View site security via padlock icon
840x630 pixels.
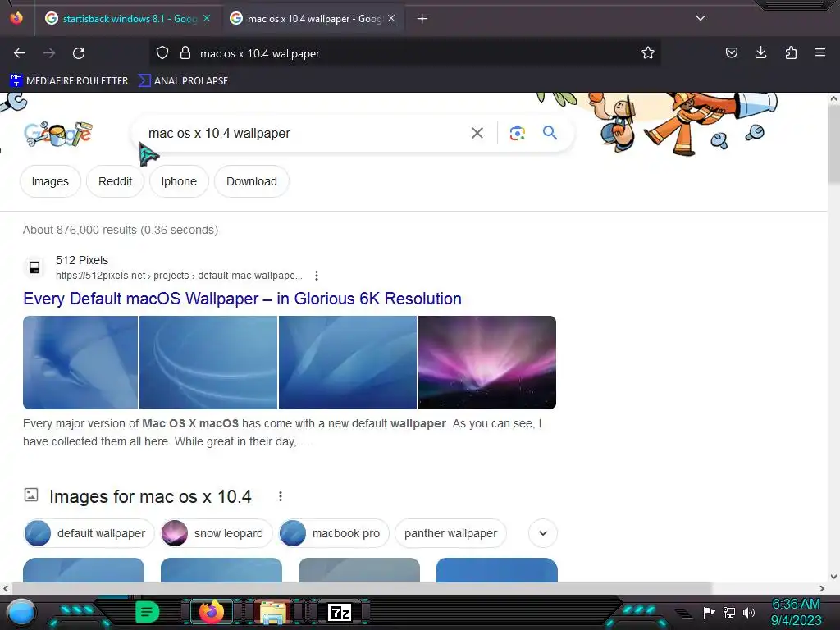pyautogui.click(x=185, y=53)
